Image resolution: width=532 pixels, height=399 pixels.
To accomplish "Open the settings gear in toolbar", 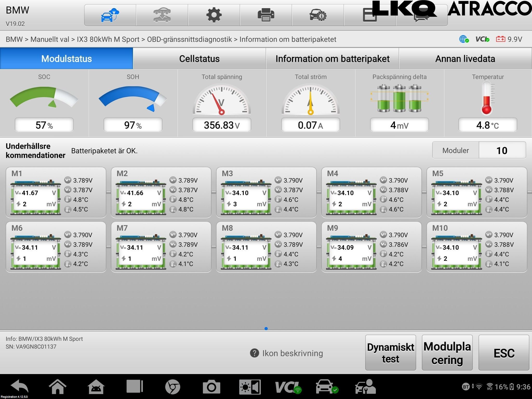I will pos(214,15).
